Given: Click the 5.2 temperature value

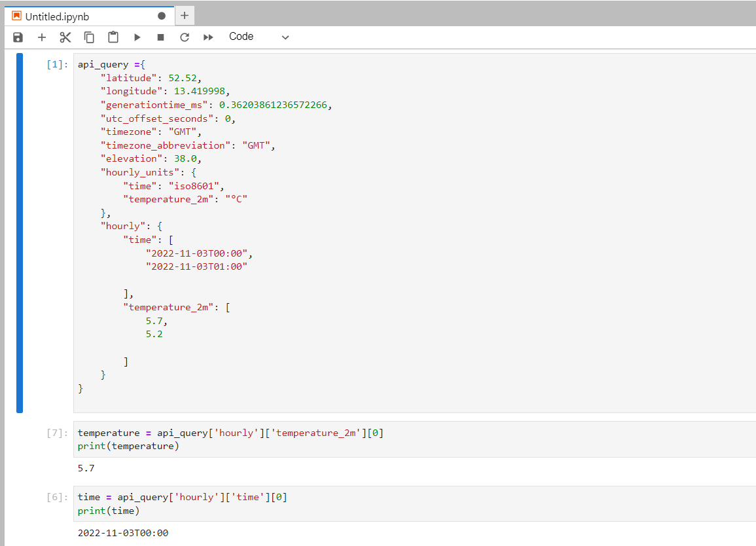Looking at the screenshot, I should click(154, 335).
